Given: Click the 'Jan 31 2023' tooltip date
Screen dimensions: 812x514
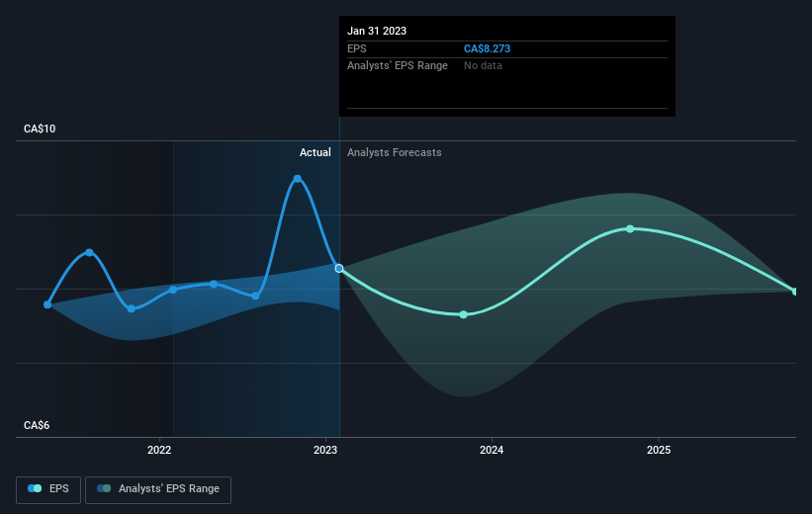Looking at the screenshot, I should (x=377, y=31).
